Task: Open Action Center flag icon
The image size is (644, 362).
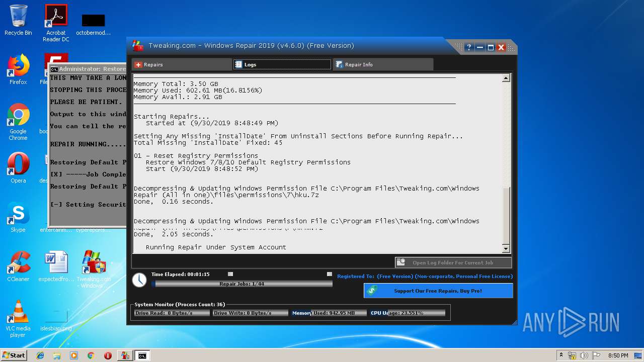Action: (596, 355)
